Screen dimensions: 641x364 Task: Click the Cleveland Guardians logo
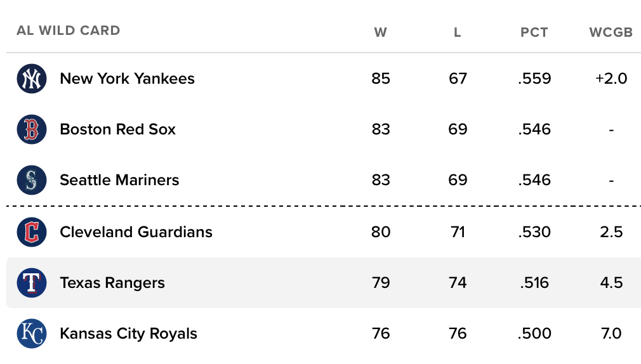[32, 232]
